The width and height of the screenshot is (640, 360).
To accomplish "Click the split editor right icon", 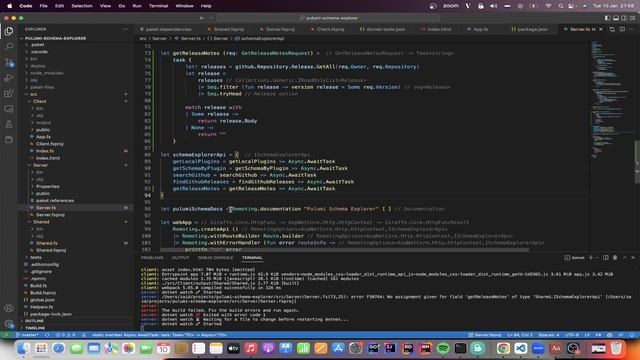I will point(622,29).
